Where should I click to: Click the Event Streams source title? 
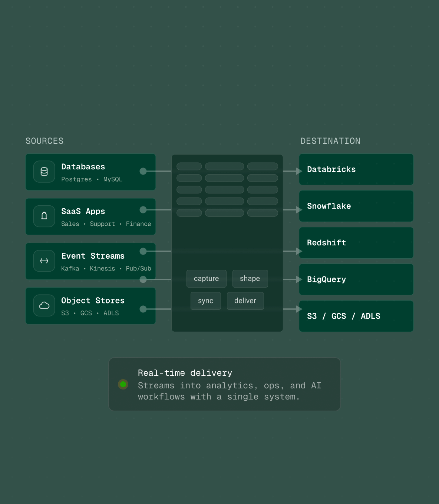93,256
